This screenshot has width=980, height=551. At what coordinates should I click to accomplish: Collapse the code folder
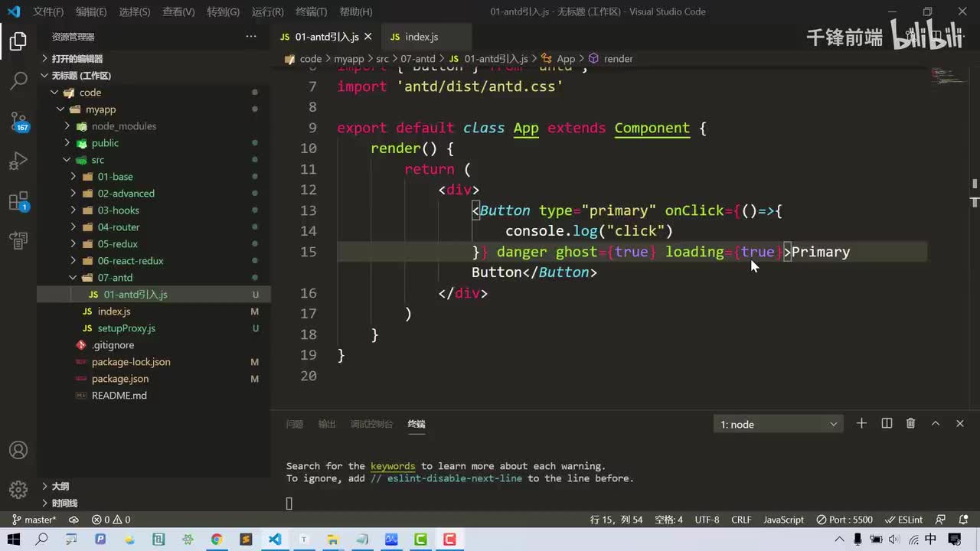coord(154,92)
